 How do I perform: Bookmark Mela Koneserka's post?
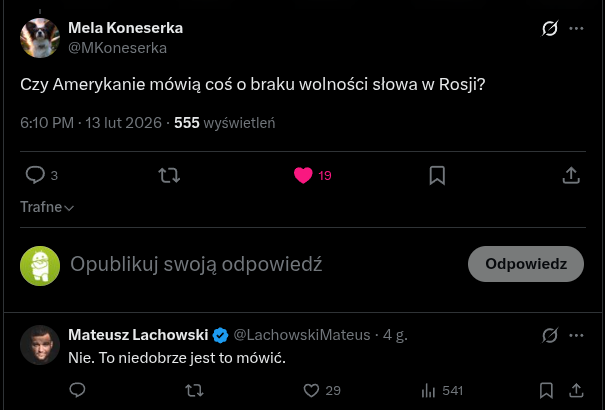coord(437,175)
